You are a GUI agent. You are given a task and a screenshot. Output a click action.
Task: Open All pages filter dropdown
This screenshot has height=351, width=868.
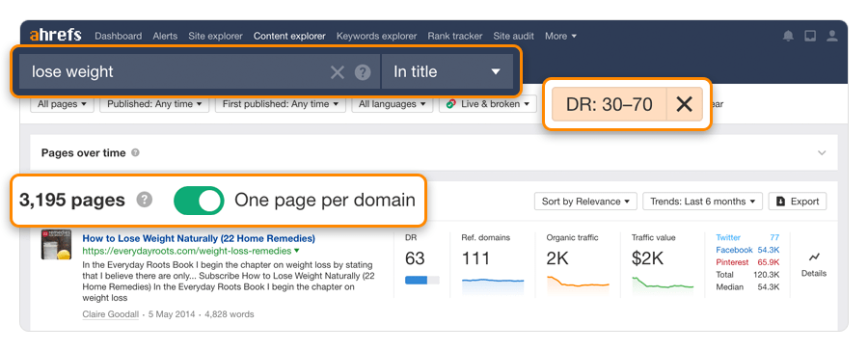click(62, 104)
